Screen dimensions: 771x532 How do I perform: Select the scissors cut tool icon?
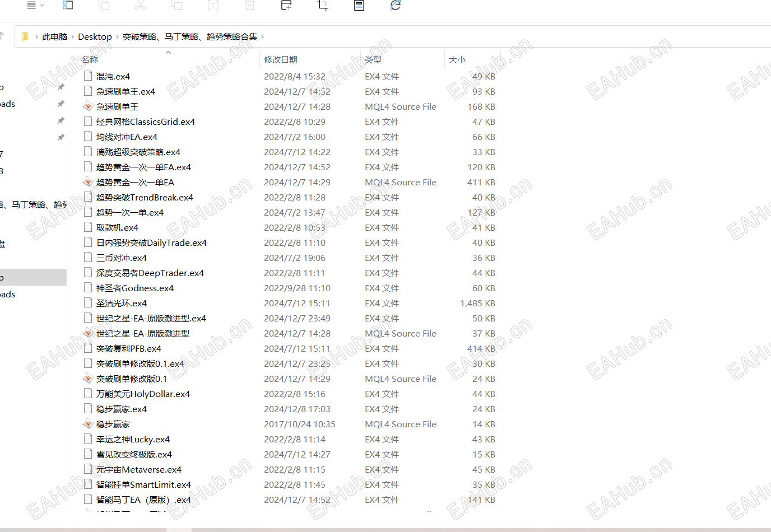point(141,6)
